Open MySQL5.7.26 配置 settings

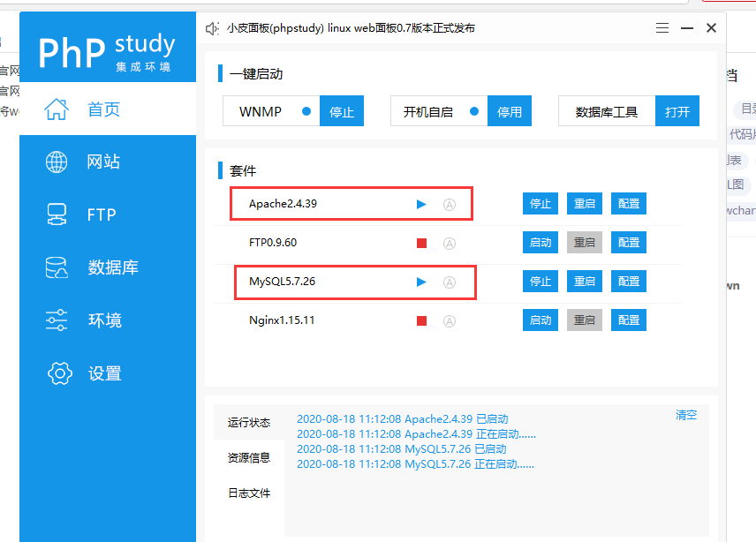629,282
